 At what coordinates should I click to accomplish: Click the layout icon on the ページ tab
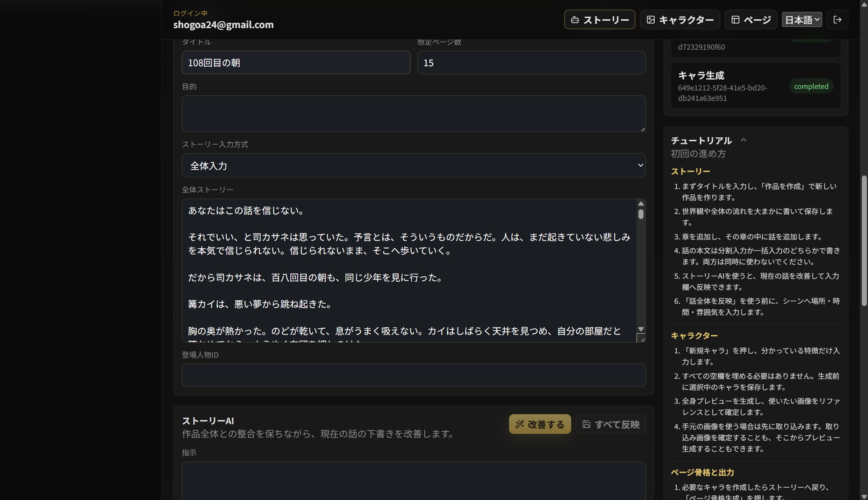735,20
